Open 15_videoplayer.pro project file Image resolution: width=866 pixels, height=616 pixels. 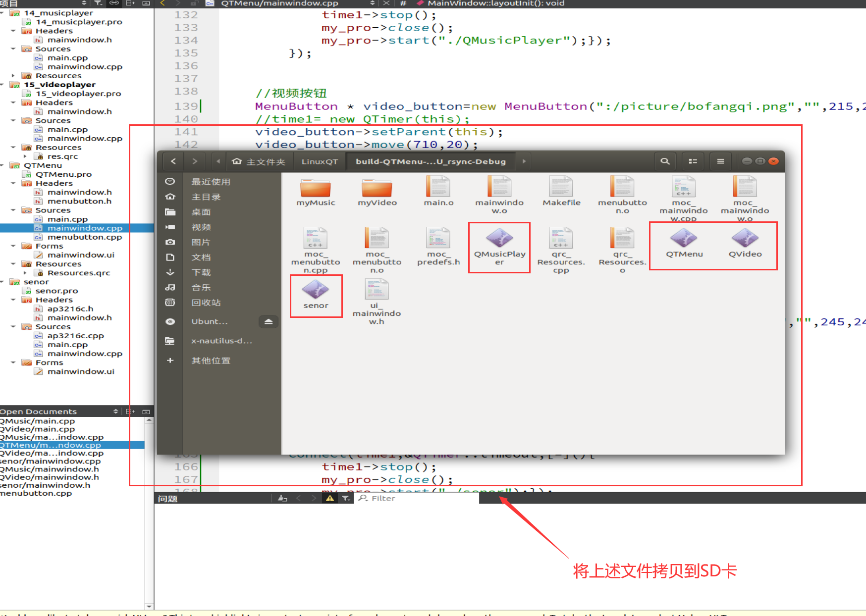(x=78, y=94)
